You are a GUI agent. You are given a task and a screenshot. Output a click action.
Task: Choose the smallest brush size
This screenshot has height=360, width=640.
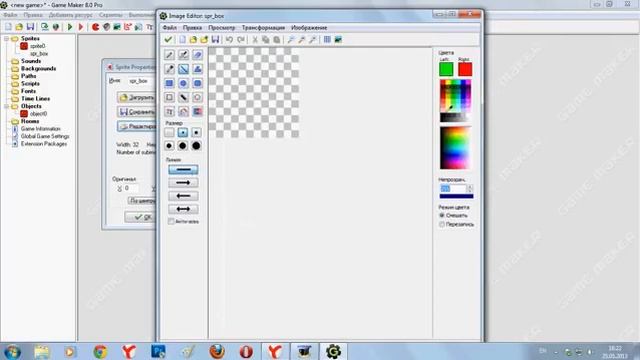169,132
